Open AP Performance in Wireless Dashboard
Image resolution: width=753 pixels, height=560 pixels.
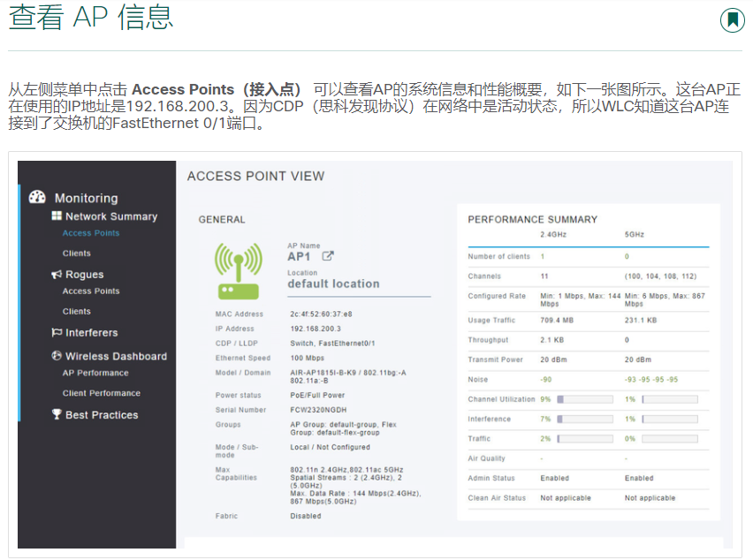(95, 373)
